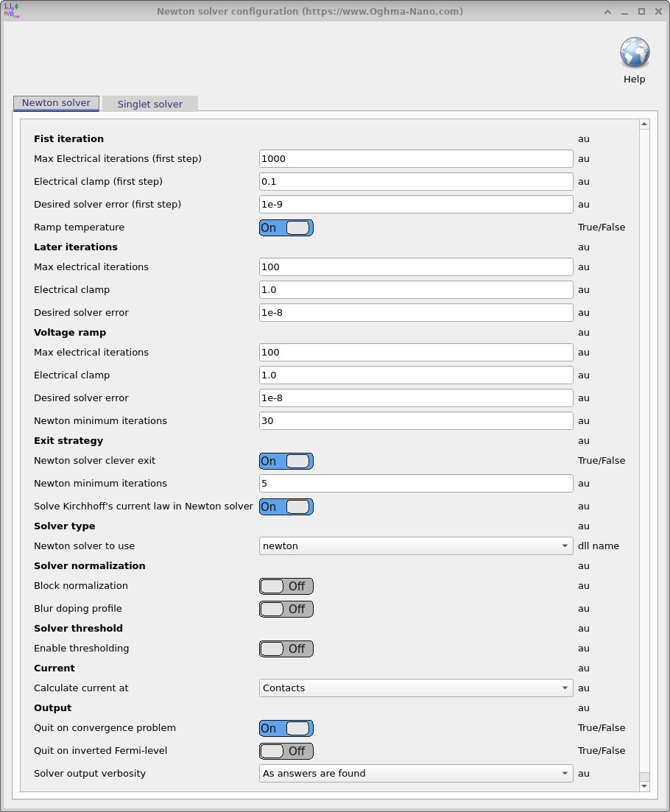The width and height of the screenshot is (670, 812).
Task: Select the Newton solver tab
Action: pos(56,103)
